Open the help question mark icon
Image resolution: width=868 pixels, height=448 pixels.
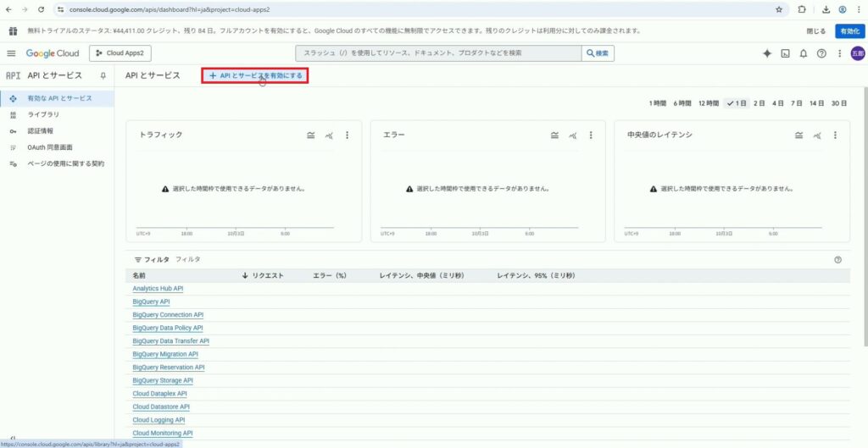[x=821, y=53]
